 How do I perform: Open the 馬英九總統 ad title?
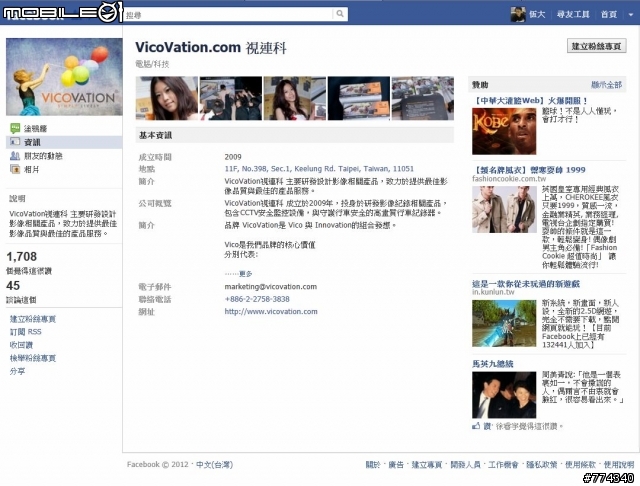pos(493,364)
